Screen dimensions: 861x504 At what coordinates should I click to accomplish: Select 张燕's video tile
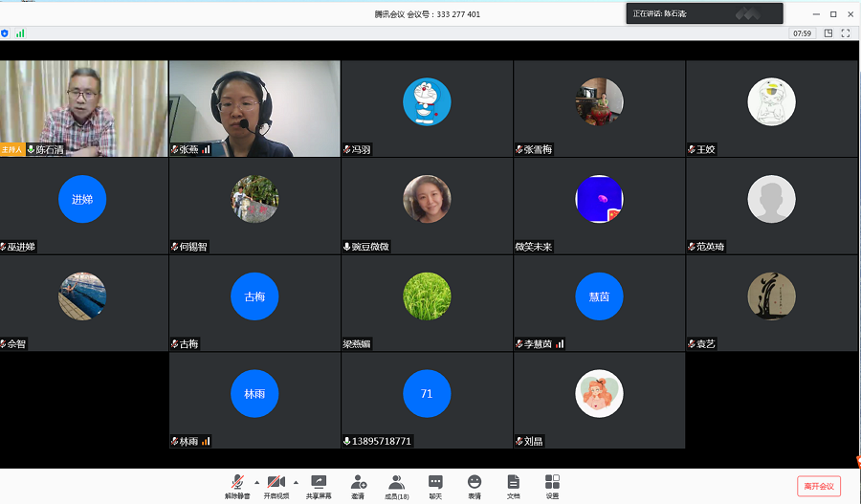point(254,108)
